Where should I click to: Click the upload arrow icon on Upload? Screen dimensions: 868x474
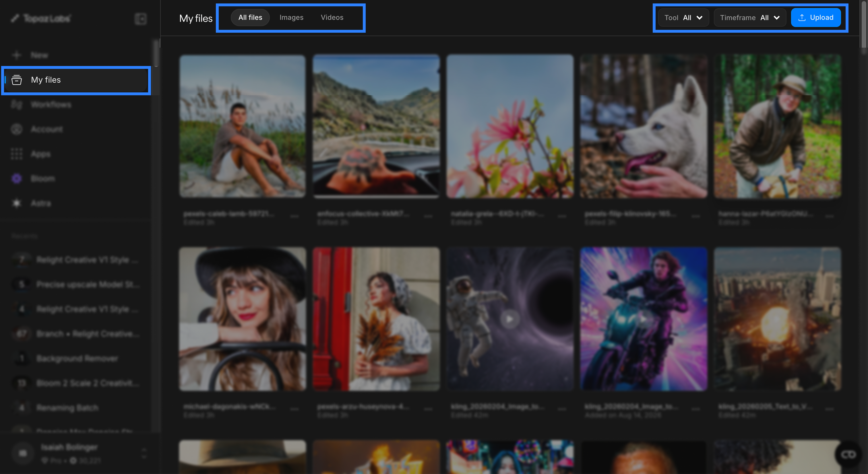[802, 18]
